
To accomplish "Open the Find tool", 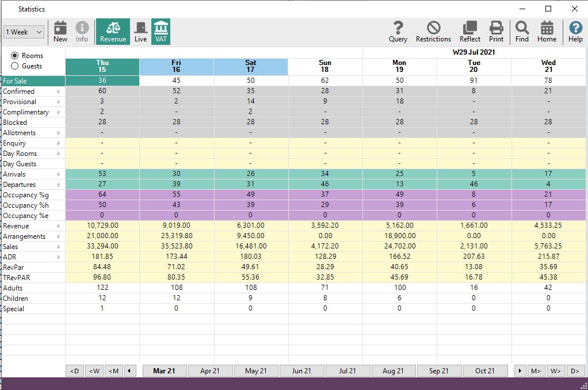I will (x=520, y=31).
